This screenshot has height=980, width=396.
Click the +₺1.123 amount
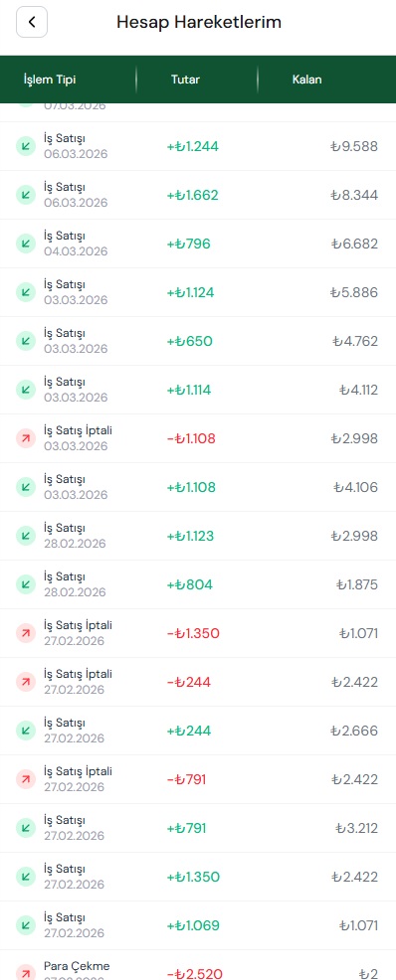pos(190,537)
